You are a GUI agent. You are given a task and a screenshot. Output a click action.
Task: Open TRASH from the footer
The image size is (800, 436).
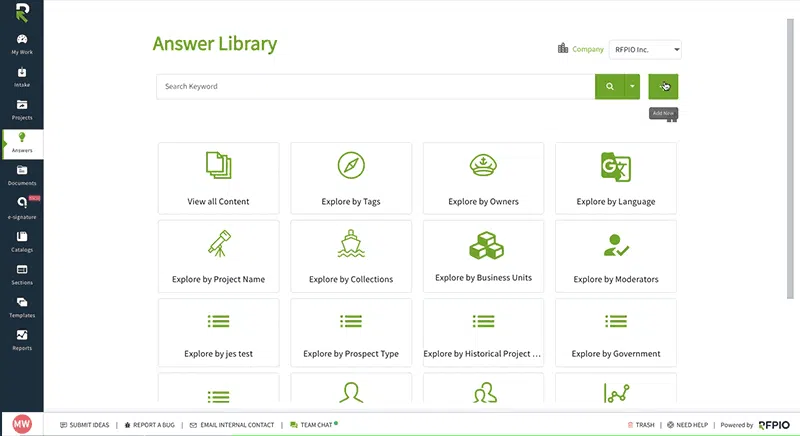641,425
